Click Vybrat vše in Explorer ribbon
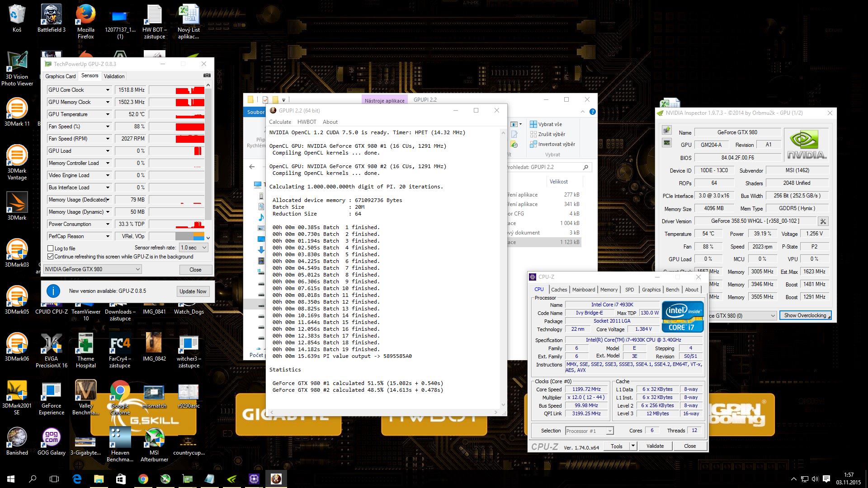Image resolution: width=868 pixels, height=488 pixels. pos(546,124)
